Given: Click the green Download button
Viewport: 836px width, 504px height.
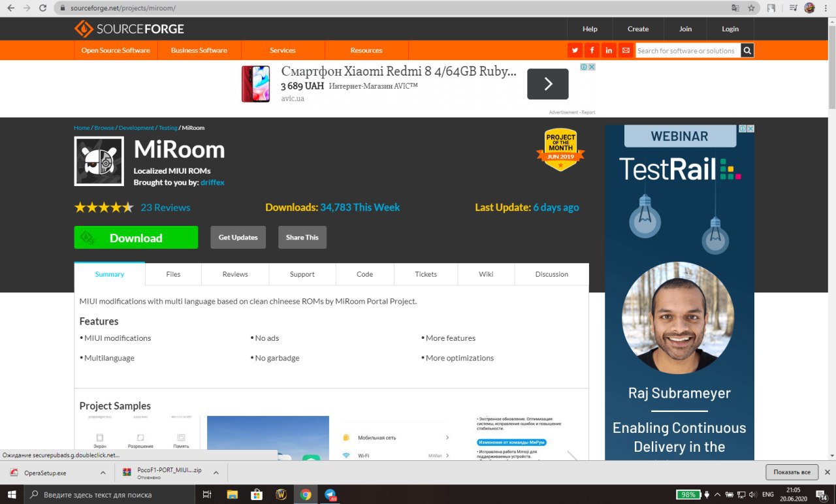Looking at the screenshot, I should tap(136, 238).
